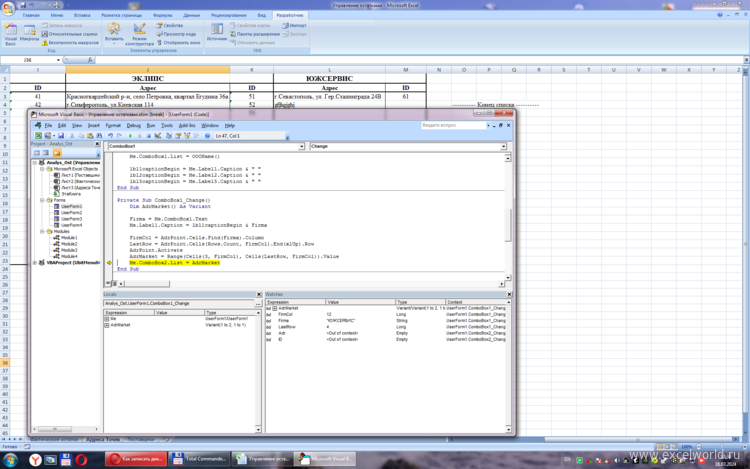This screenshot has height=469, width=750.
Task: Open the Вставка ribbon tab
Action: click(82, 15)
